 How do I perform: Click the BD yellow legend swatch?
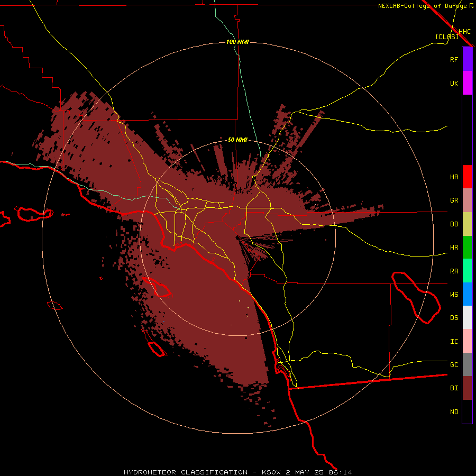[x=467, y=224]
